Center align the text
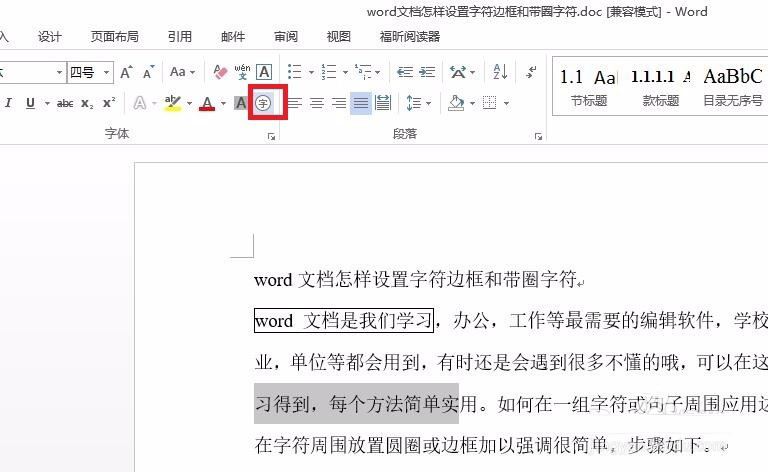 pyautogui.click(x=317, y=103)
